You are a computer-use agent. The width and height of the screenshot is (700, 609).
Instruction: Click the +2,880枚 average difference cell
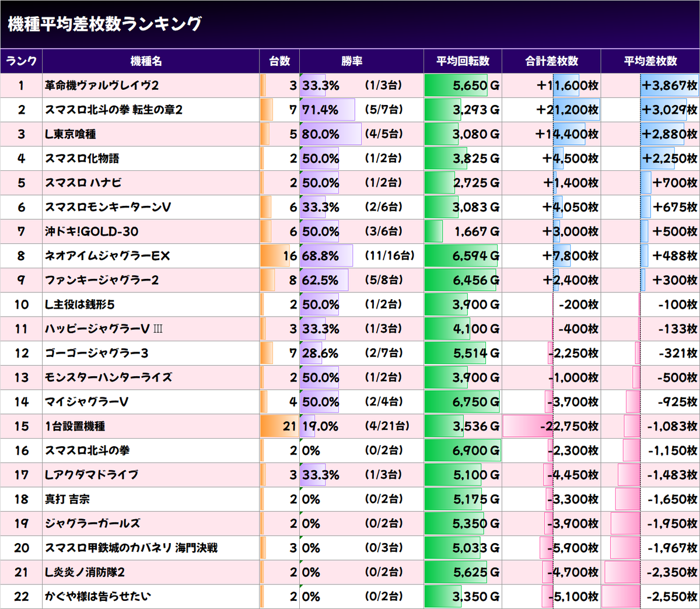[650, 134]
